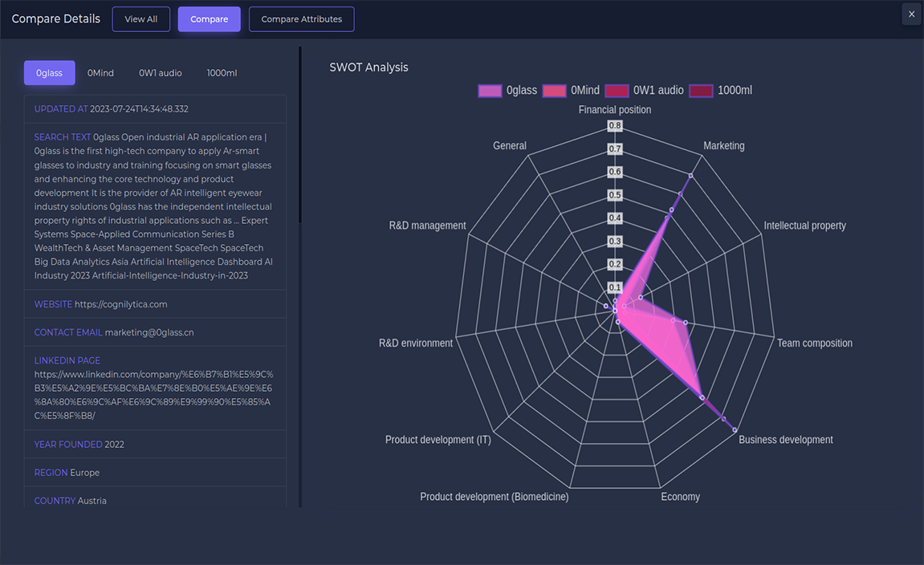Click the marketing@0glass.cn contact email
Image resolution: width=924 pixels, height=565 pixels.
[149, 332]
